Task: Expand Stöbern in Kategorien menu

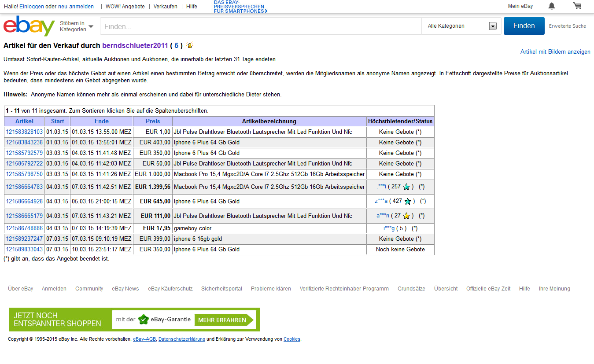Action: 77,26
